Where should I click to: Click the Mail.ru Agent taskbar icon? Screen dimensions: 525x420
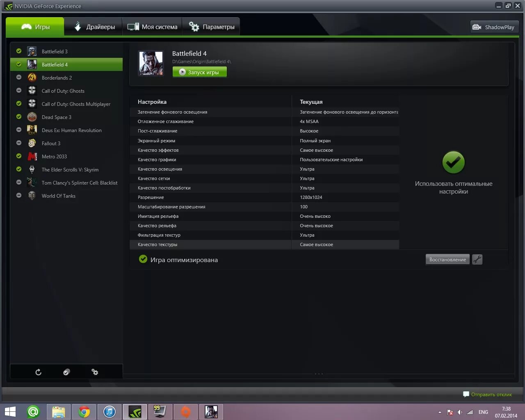[33, 411]
